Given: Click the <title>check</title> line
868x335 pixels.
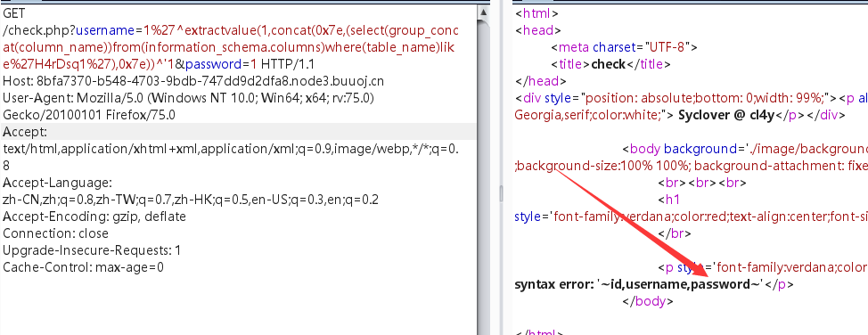Looking at the screenshot, I should pyautogui.click(x=610, y=64).
